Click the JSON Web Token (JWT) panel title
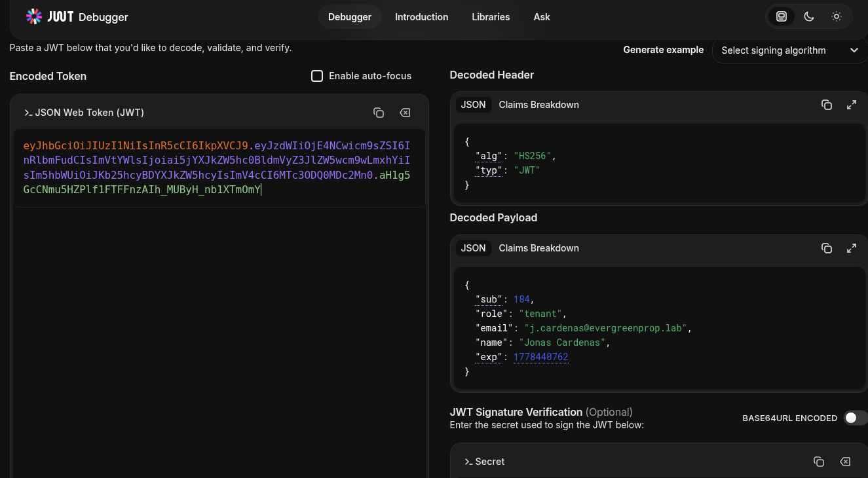The height and width of the screenshot is (478, 868). coord(90,113)
